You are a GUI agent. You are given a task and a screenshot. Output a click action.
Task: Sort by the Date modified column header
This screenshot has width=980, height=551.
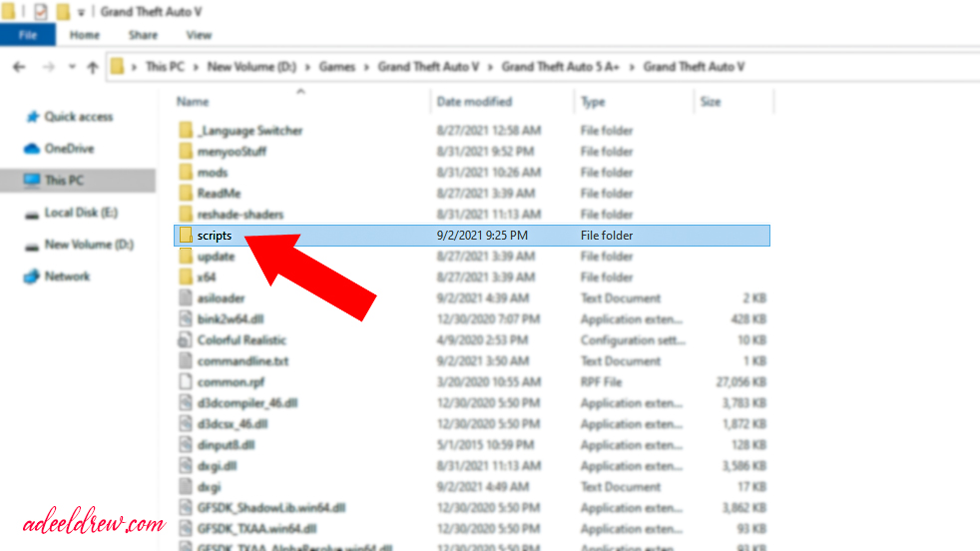pyautogui.click(x=474, y=102)
